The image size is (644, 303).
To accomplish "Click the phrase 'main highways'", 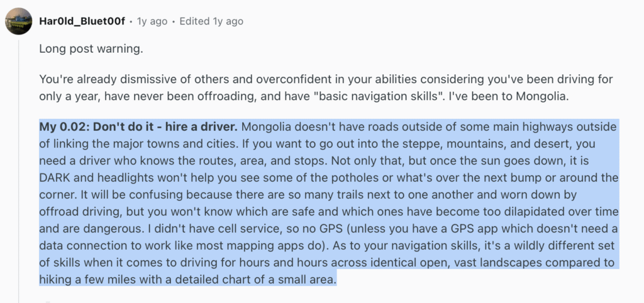I will 469,126.
